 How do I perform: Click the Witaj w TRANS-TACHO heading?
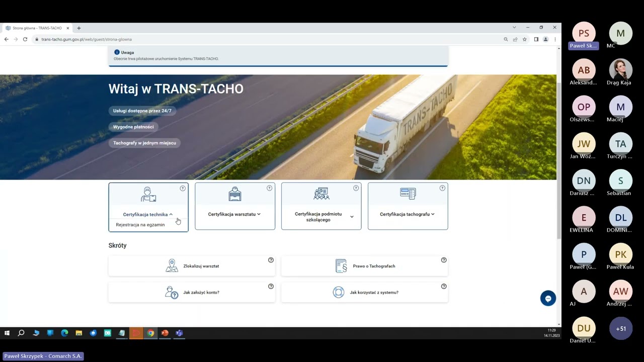(x=176, y=89)
